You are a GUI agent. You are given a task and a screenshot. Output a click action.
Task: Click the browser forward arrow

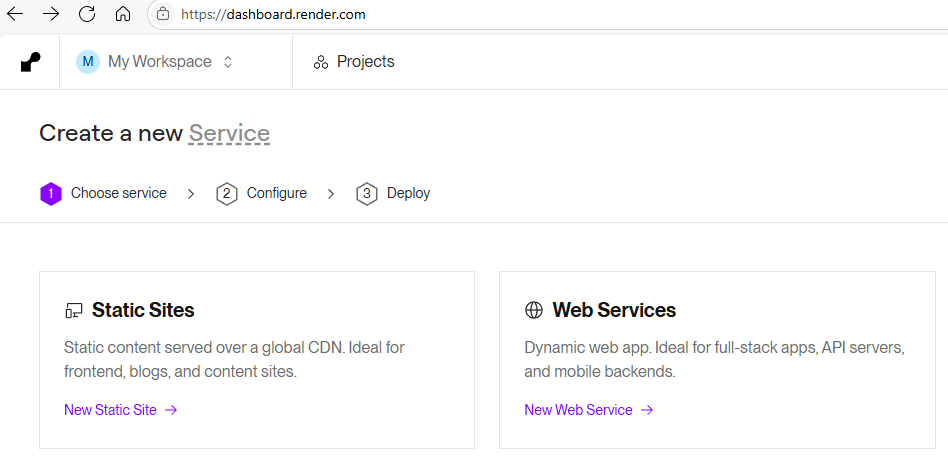51,14
